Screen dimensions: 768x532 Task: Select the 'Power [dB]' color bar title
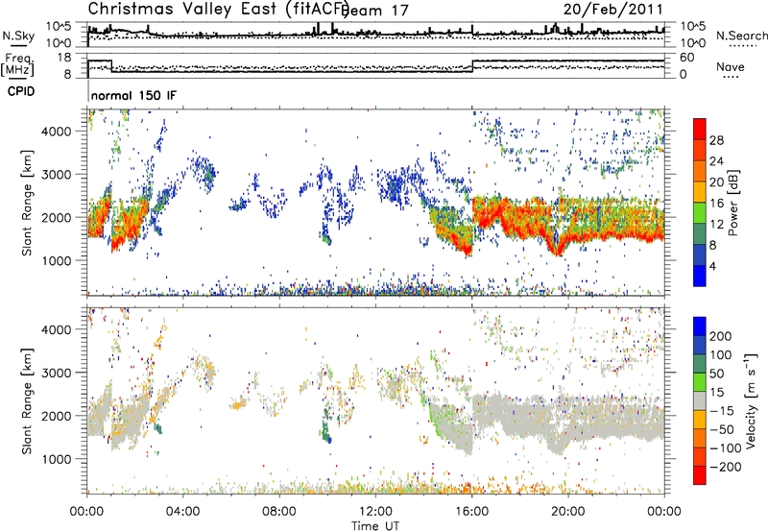tap(732, 203)
